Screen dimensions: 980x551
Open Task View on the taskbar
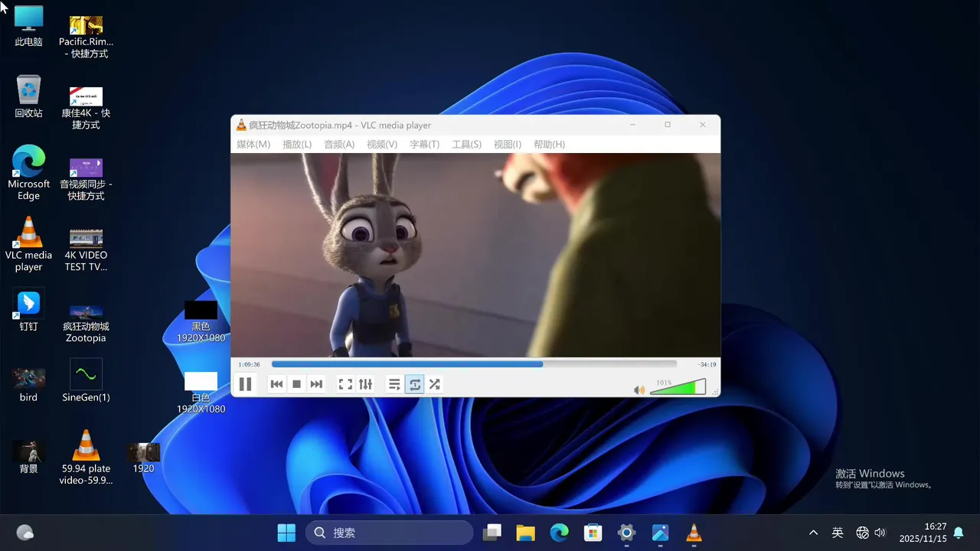(x=492, y=533)
